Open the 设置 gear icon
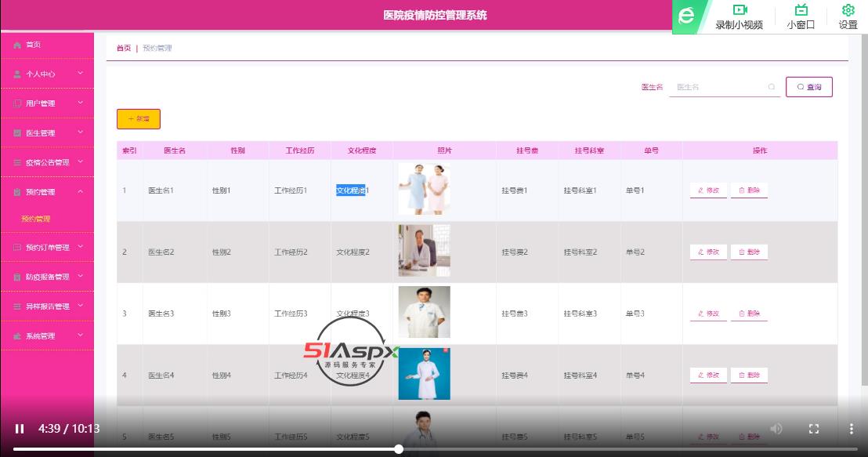This screenshot has width=868, height=457. click(x=848, y=10)
